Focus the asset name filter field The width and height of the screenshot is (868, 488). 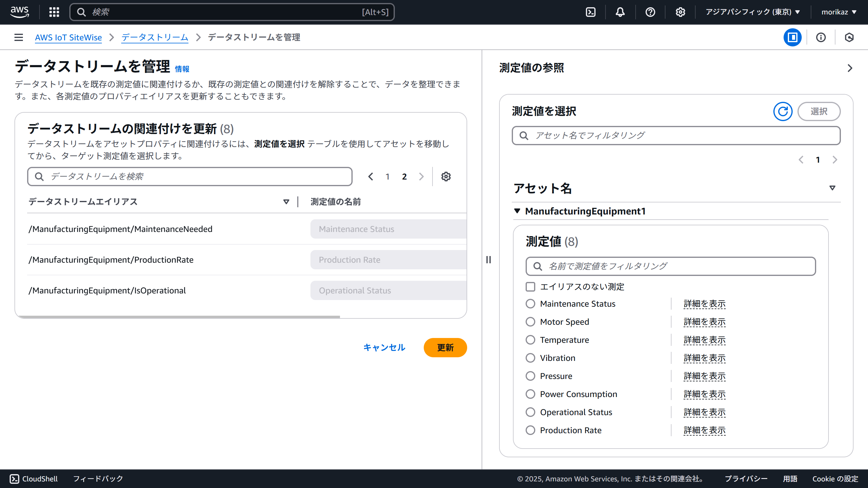676,135
